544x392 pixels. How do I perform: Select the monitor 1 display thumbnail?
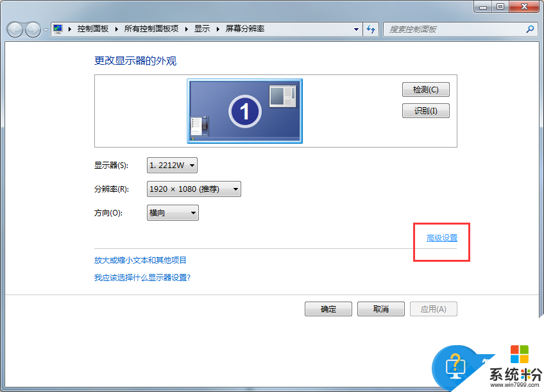(x=244, y=111)
